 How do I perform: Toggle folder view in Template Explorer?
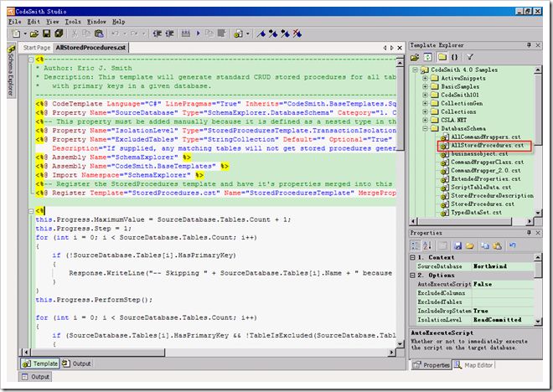click(442, 57)
